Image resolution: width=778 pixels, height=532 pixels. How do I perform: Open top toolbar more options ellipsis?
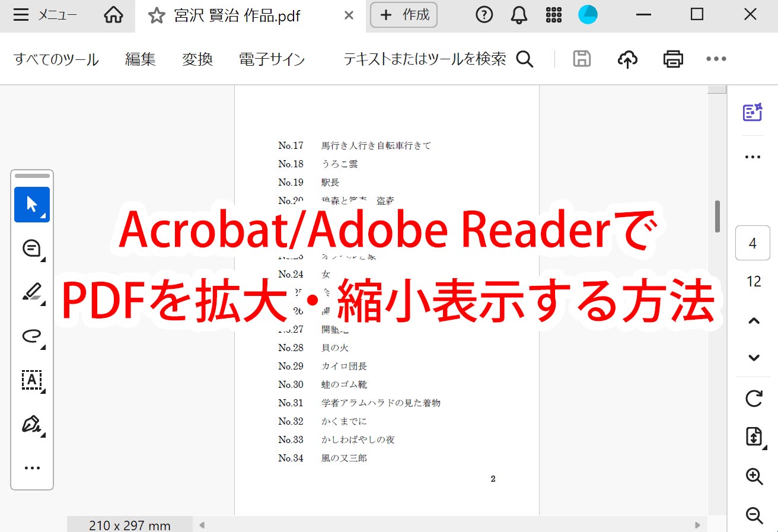pyautogui.click(x=716, y=59)
